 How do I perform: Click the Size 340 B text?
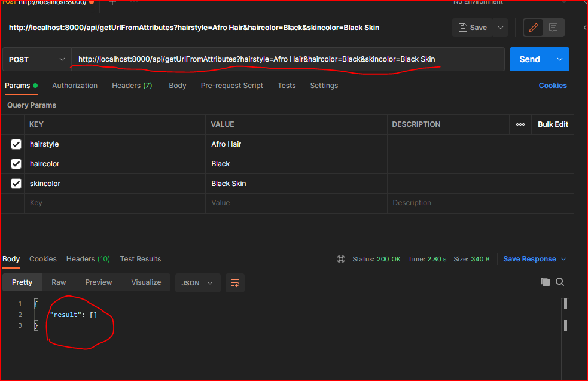[x=471, y=259]
